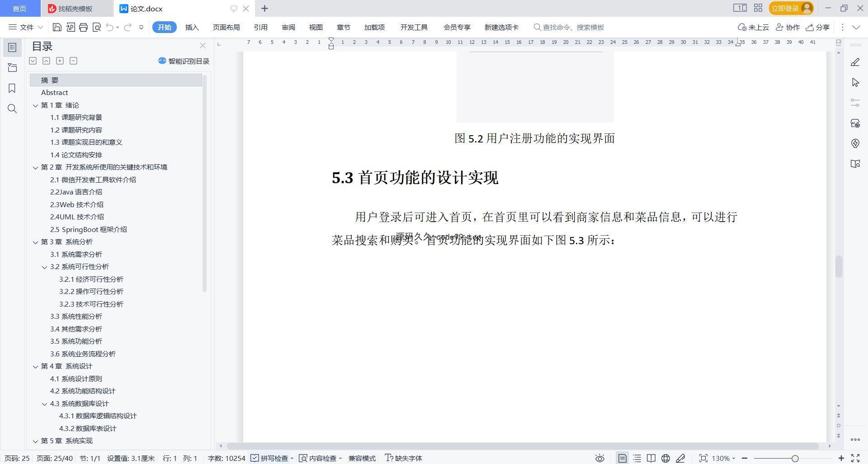Click the export-to-PDF icon beside Save
This screenshot has width=868, height=464.
70,27
